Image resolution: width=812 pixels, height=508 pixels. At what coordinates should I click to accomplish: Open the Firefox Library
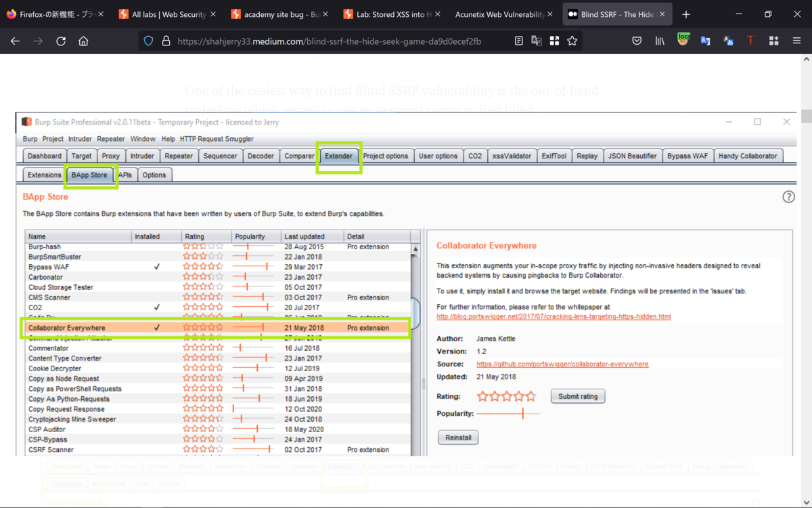pos(660,41)
